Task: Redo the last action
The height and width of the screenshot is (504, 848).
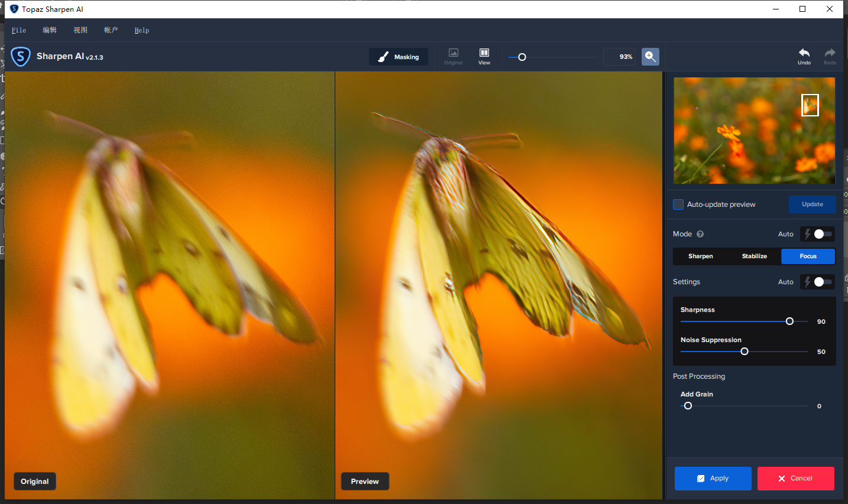Action: click(x=830, y=57)
